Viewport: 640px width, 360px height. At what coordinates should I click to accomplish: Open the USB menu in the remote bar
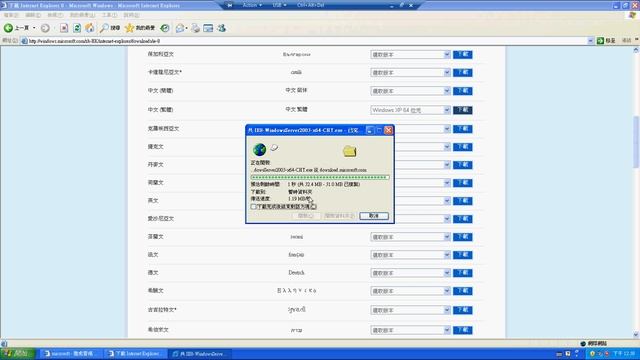pos(279,5)
